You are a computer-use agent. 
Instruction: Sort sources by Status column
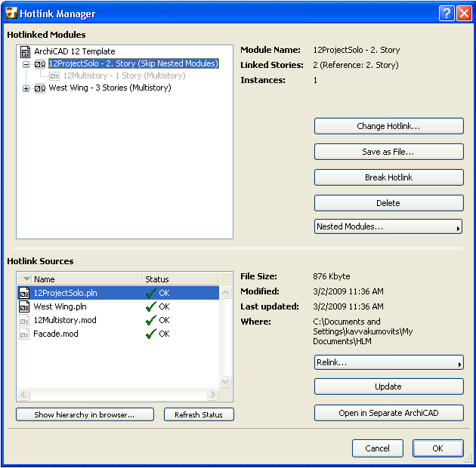click(181, 279)
